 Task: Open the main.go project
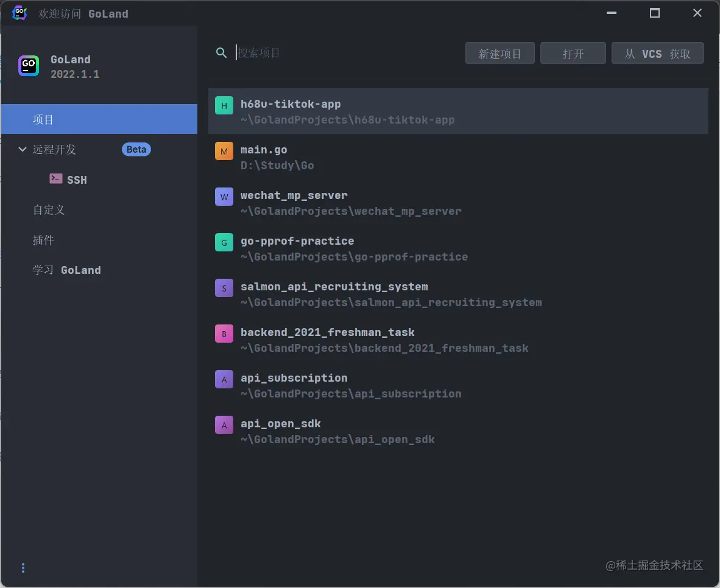tap(458, 157)
